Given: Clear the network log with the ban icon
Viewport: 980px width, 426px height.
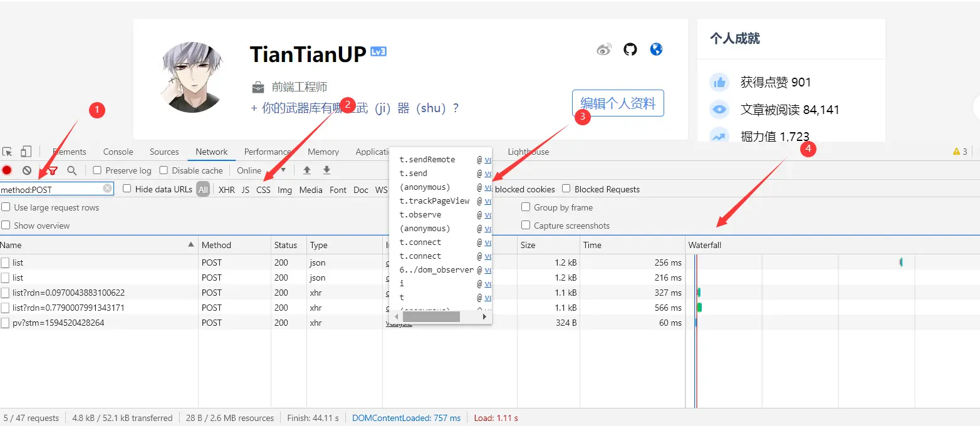Looking at the screenshot, I should pos(27,170).
